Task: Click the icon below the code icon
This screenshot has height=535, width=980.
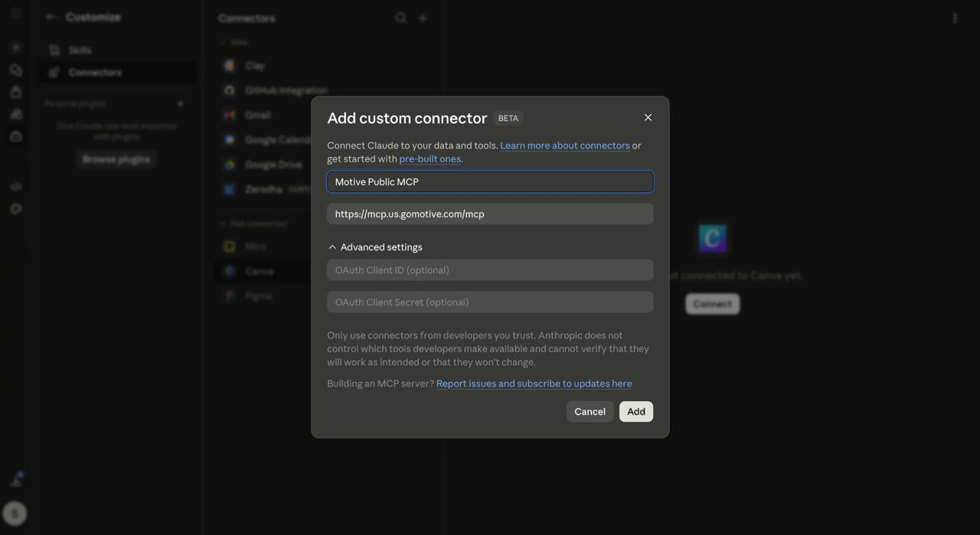Action: 16,209
